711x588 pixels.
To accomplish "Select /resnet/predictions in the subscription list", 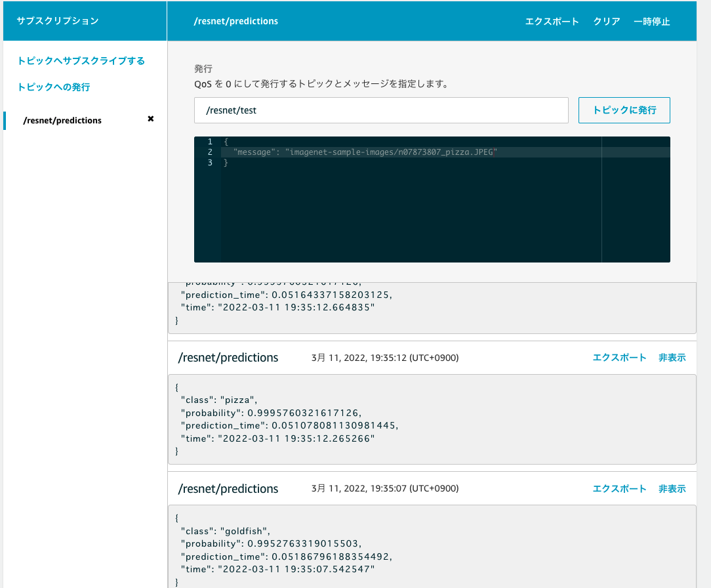I will (62, 120).
